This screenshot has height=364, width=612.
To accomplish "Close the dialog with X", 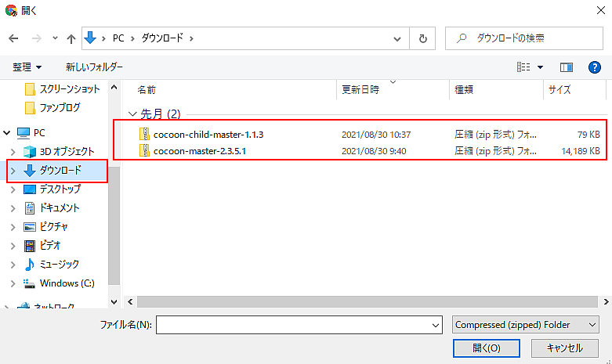I will (601, 10).
